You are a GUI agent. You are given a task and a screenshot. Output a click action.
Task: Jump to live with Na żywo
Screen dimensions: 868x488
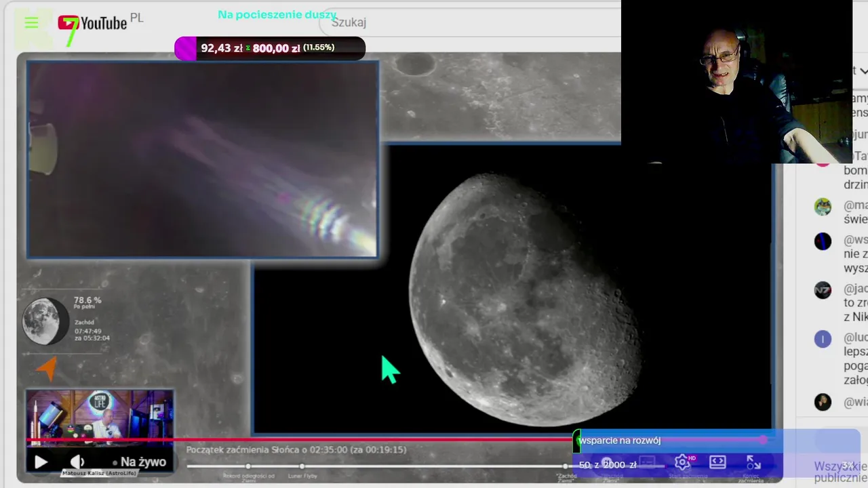tap(139, 462)
